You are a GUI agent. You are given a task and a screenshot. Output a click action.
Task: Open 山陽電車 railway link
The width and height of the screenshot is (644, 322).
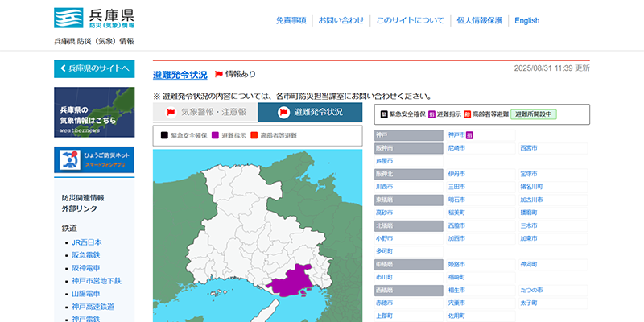[86, 294]
